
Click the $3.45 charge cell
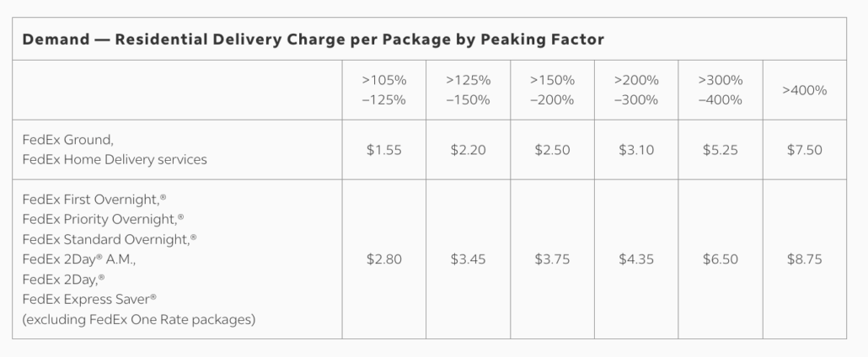(469, 259)
